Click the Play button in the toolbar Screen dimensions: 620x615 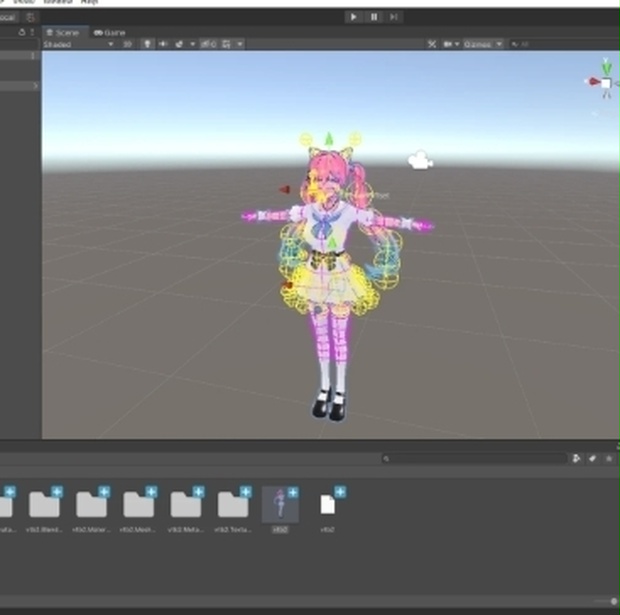[x=353, y=17]
